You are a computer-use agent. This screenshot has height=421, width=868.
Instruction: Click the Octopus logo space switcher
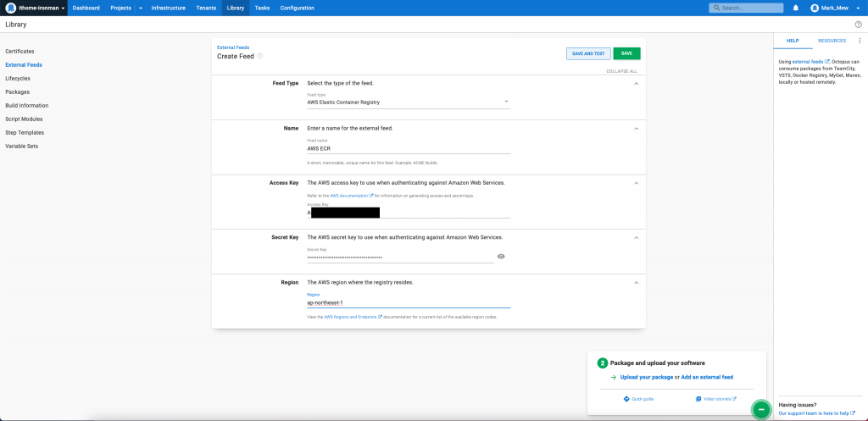[x=34, y=8]
